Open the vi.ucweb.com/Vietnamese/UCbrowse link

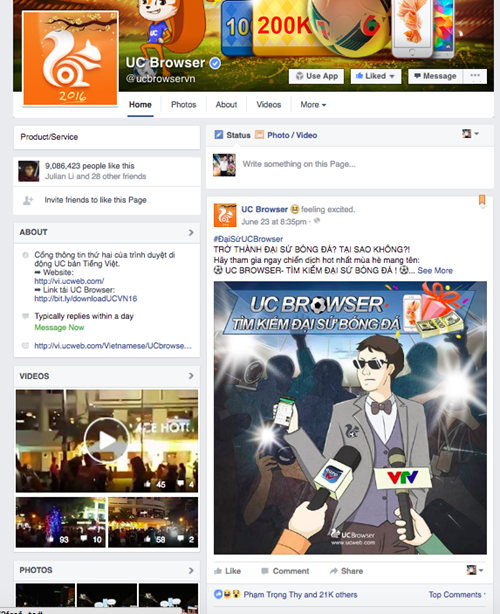point(113,346)
